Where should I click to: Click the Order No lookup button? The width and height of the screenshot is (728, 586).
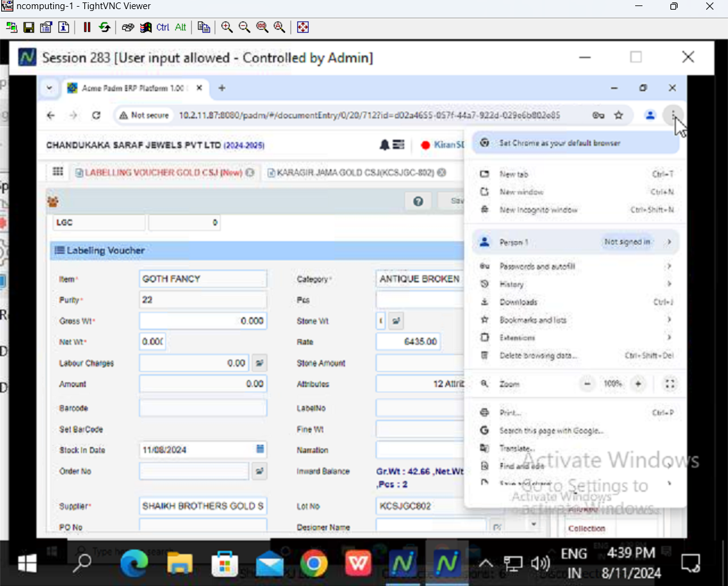click(x=259, y=471)
